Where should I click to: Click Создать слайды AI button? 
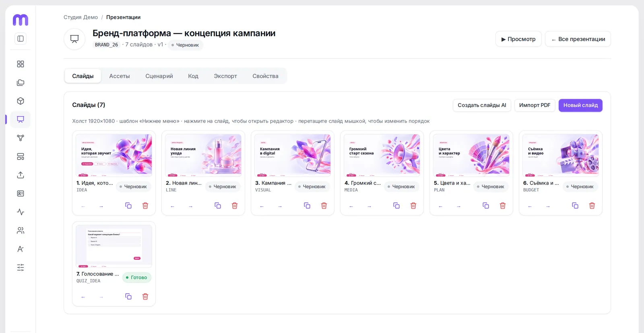pyautogui.click(x=482, y=105)
